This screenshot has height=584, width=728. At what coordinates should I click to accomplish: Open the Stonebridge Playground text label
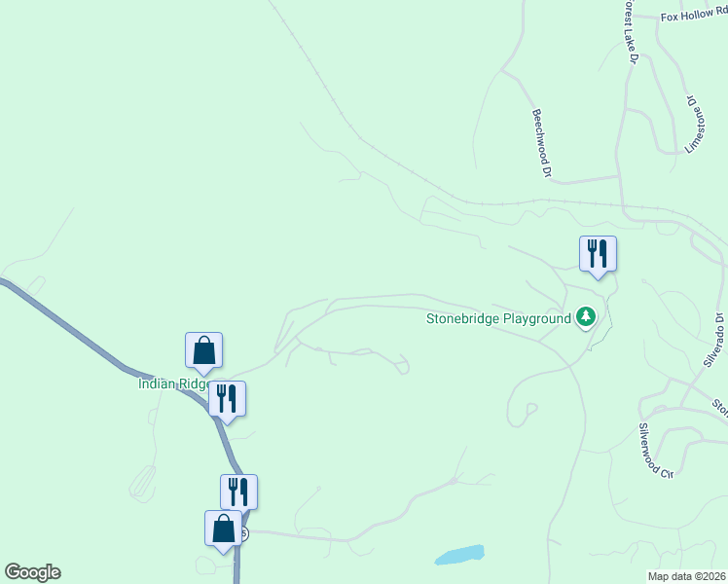pos(498,319)
